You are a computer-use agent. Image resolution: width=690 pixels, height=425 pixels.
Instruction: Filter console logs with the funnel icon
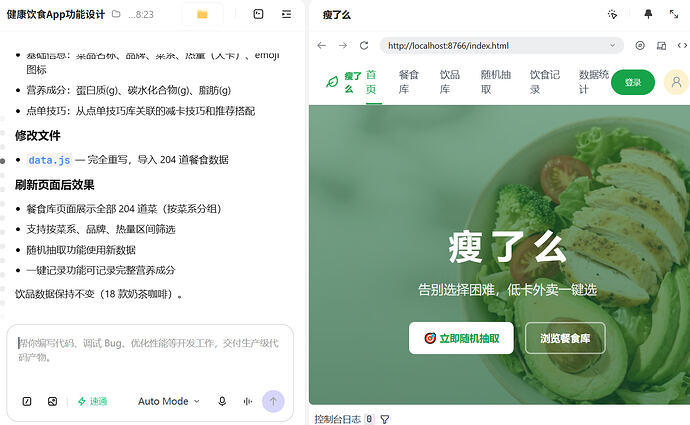click(x=385, y=419)
